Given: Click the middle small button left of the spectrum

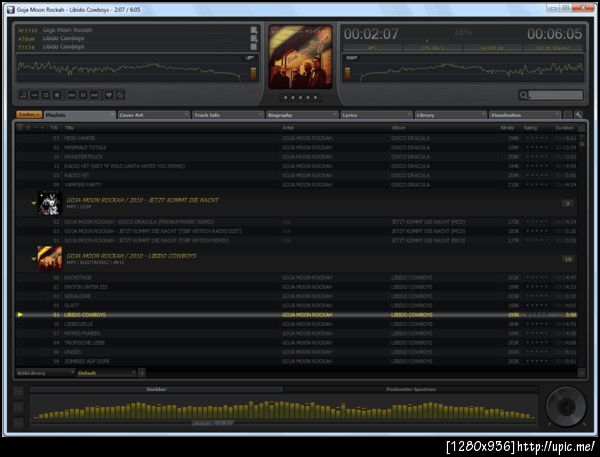Looking at the screenshot, I should tap(19, 408).
